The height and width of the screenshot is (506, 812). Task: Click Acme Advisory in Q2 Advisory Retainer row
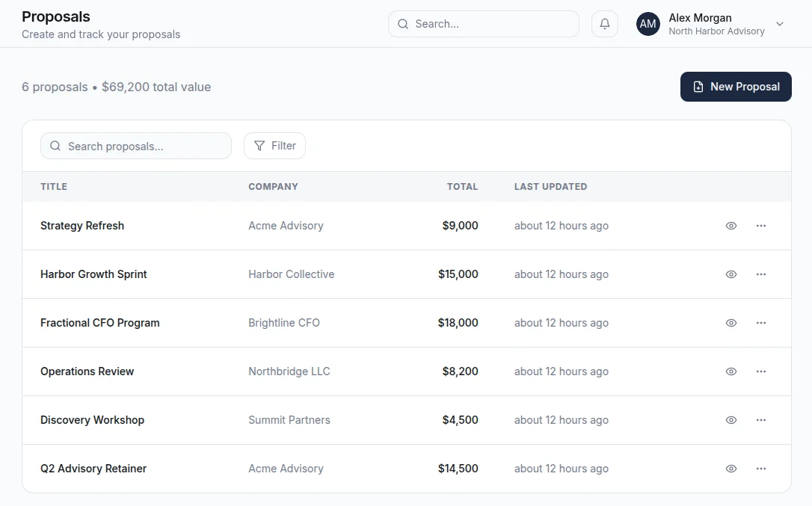click(286, 469)
